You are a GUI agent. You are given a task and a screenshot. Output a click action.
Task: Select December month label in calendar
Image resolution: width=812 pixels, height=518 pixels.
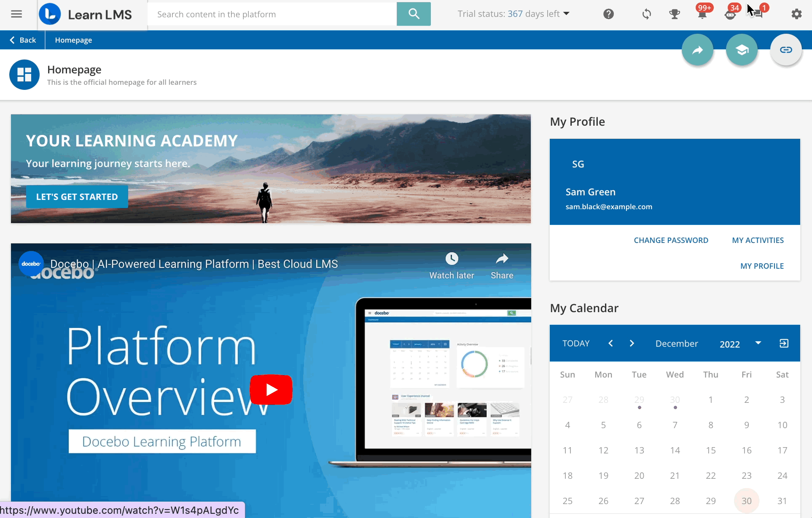coord(677,343)
